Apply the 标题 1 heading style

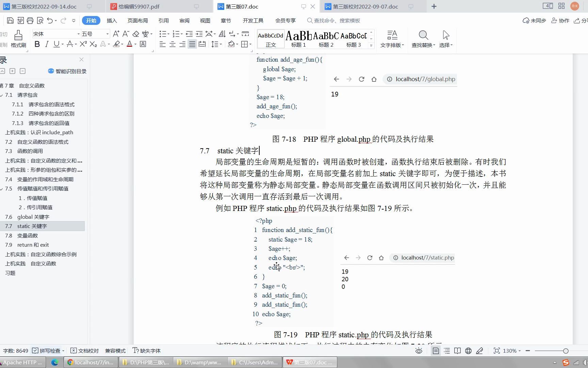[x=298, y=39]
